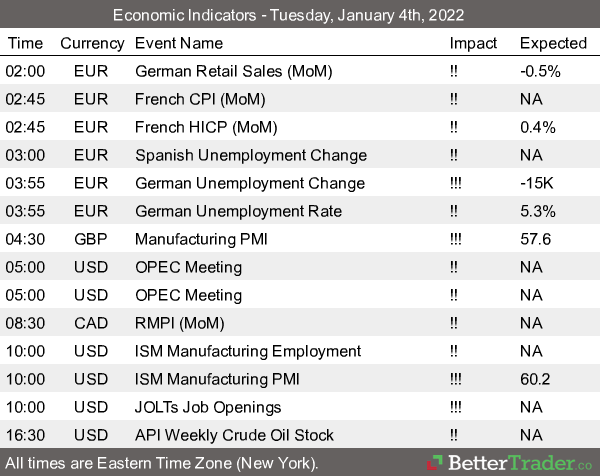Click the Economic Indicators date title bar

coord(300,16)
